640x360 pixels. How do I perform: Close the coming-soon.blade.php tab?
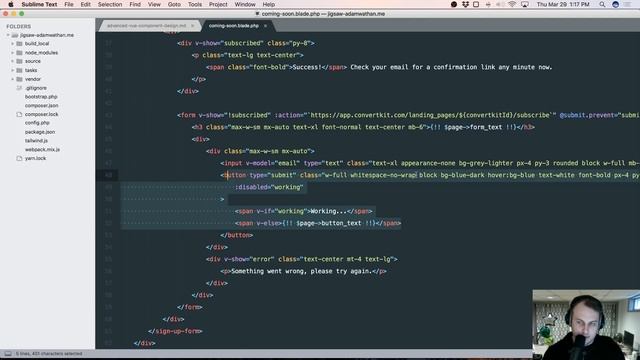tap(265, 26)
